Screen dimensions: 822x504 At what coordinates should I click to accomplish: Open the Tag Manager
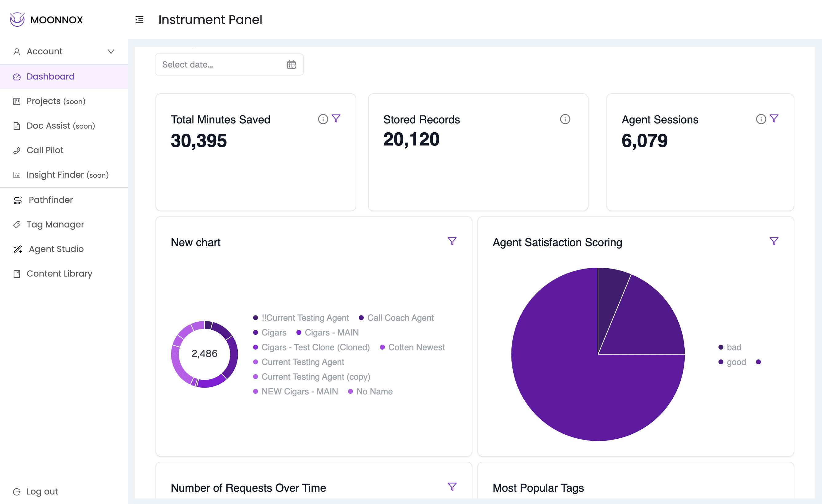tap(55, 224)
